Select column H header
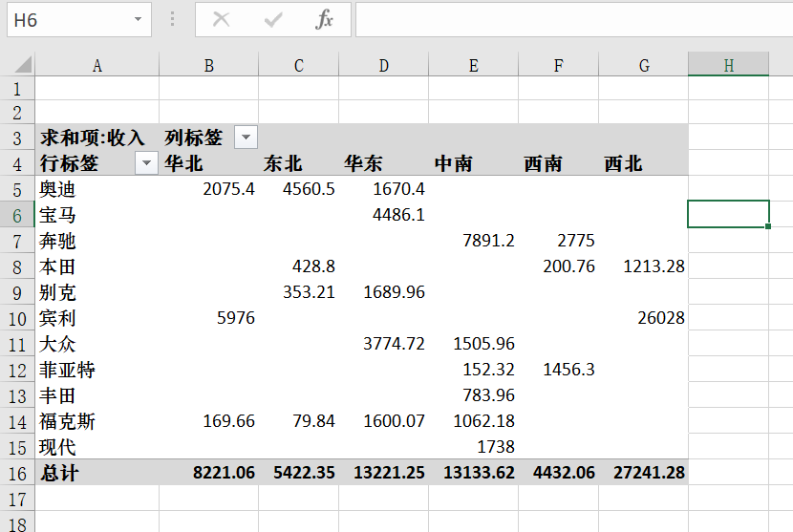Image resolution: width=793 pixels, height=532 pixels. 729,65
